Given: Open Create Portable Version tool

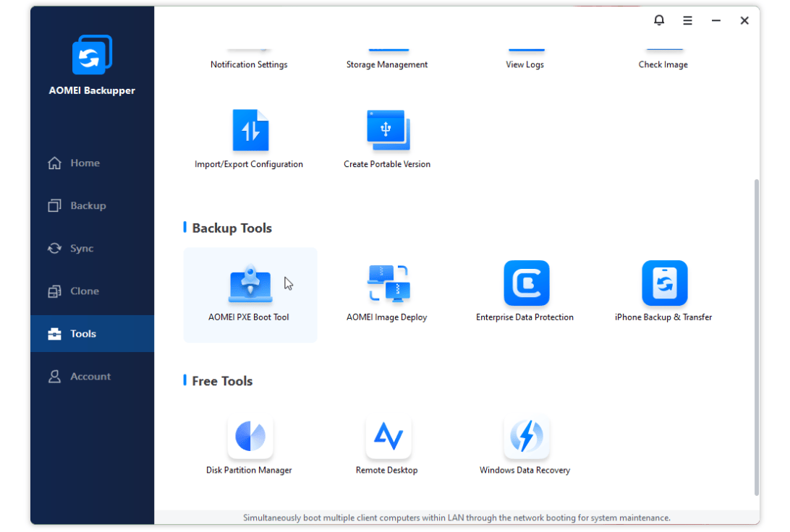Looking at the screenshot, I should (387, 140).
